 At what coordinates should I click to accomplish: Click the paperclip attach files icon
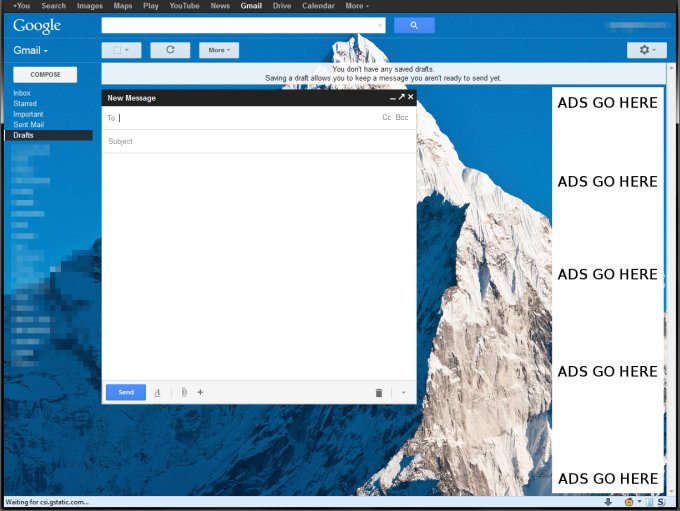(184, 393)
